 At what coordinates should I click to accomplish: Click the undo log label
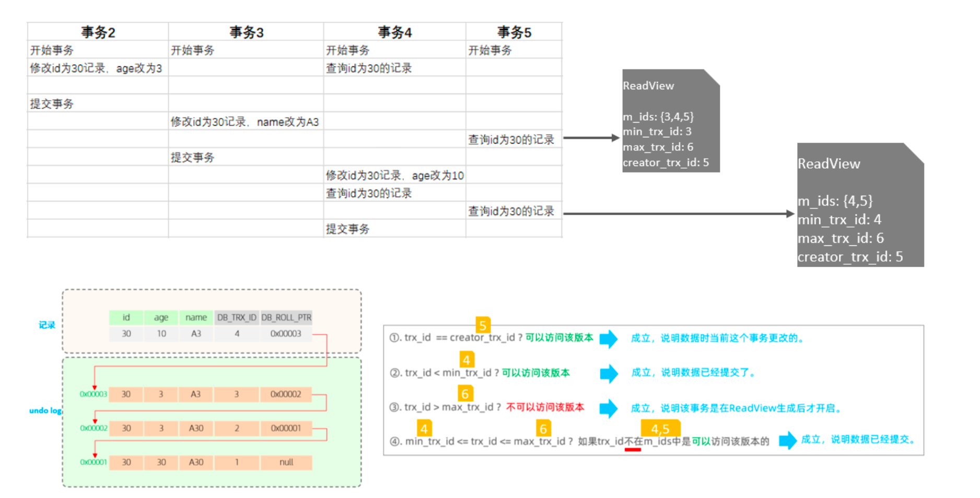(x=45, y=410)
